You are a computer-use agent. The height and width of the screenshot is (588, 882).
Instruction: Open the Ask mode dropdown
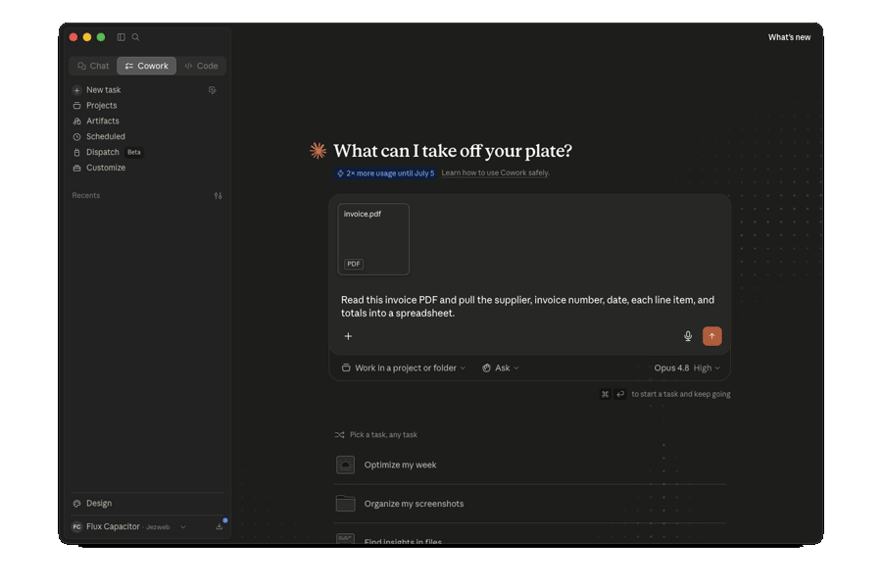point(501,368)
